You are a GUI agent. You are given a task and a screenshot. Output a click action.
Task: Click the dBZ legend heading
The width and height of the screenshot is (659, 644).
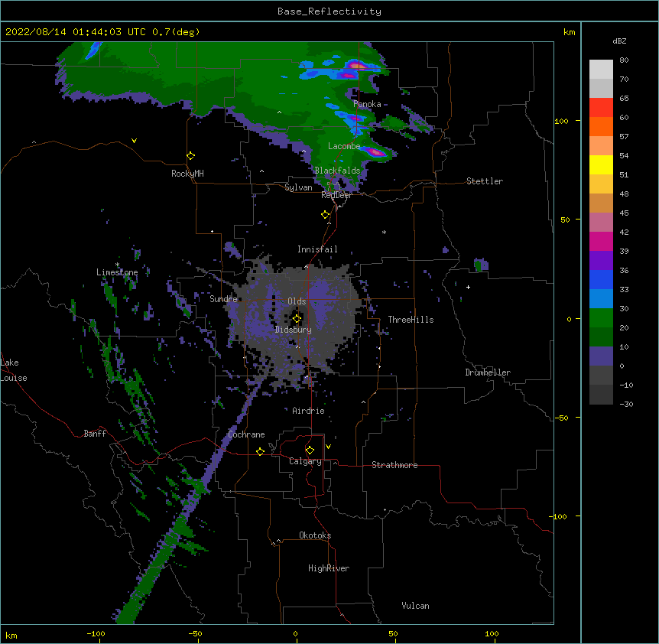coord(619,41)
